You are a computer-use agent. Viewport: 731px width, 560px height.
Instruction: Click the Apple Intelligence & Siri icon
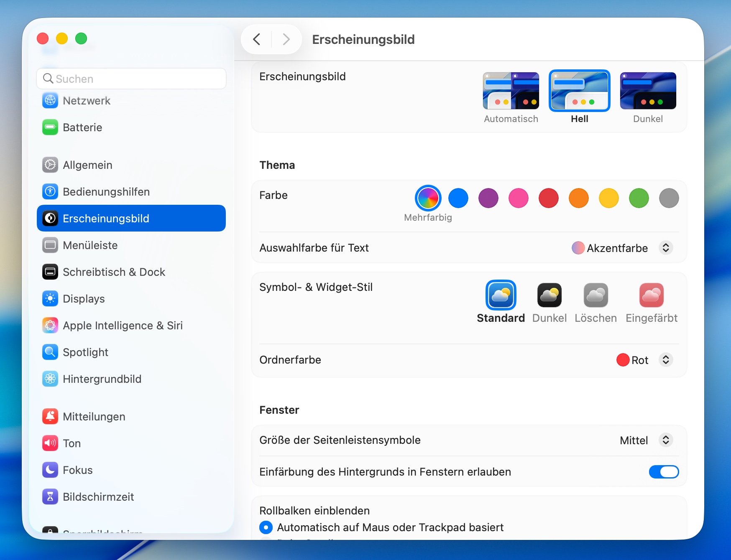point(50,326)
